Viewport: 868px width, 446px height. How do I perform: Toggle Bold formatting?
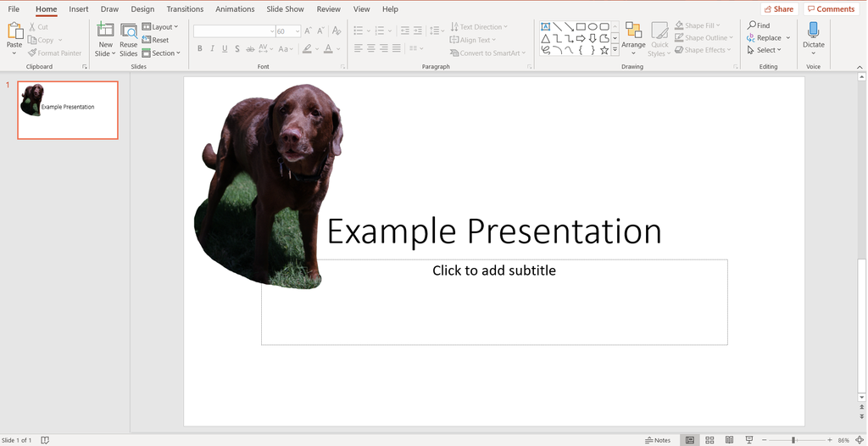(199, 49)
